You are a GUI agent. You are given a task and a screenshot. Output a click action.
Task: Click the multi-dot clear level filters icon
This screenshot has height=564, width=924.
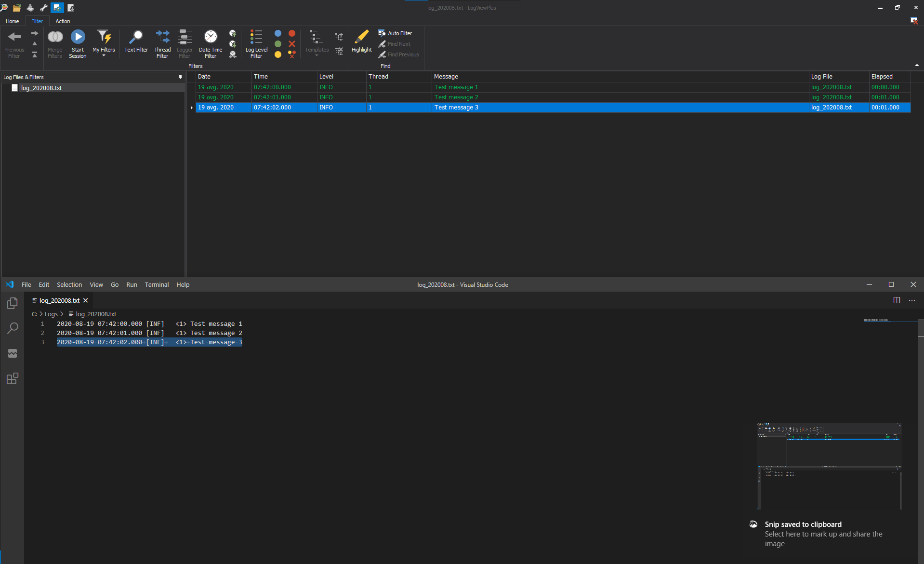click(x=292, y=54)
